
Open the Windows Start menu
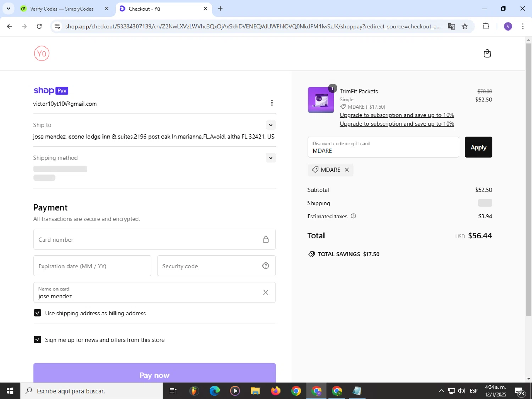point(10,391)
